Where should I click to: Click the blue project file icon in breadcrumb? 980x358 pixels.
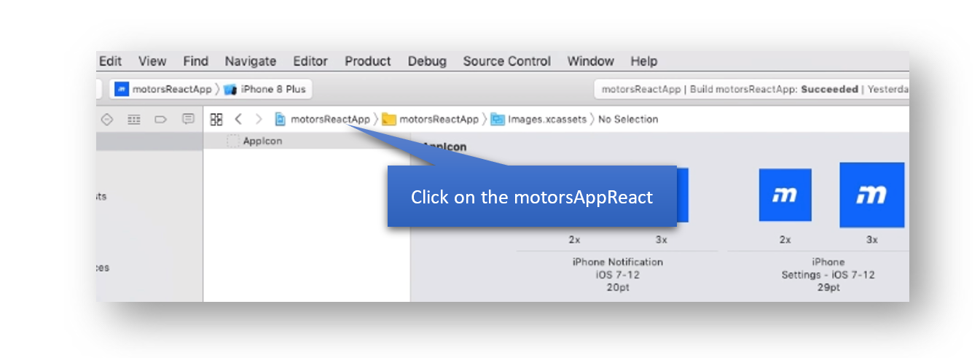(x=280, y=119)
